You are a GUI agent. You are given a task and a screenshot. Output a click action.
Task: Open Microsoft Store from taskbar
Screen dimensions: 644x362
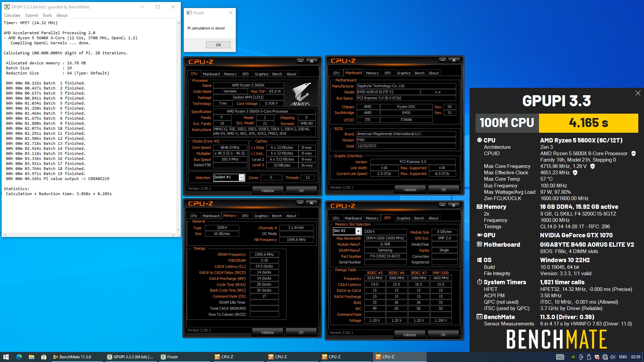[x=44, y=357]
